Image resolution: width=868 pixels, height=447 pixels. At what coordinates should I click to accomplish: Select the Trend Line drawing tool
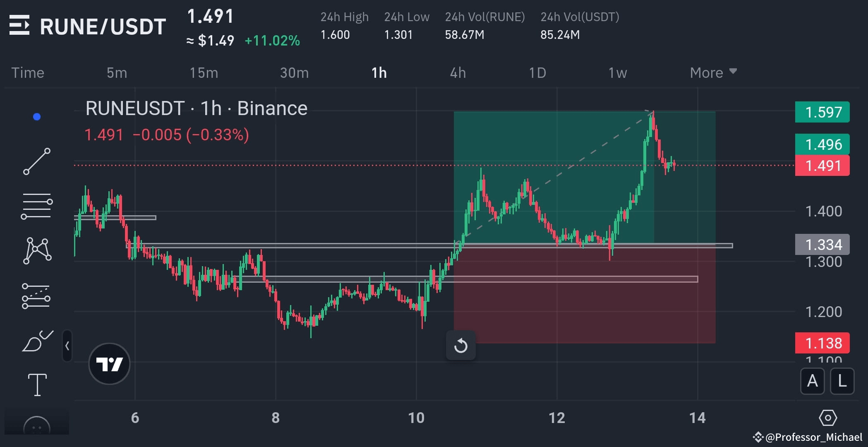coord(36,161)
